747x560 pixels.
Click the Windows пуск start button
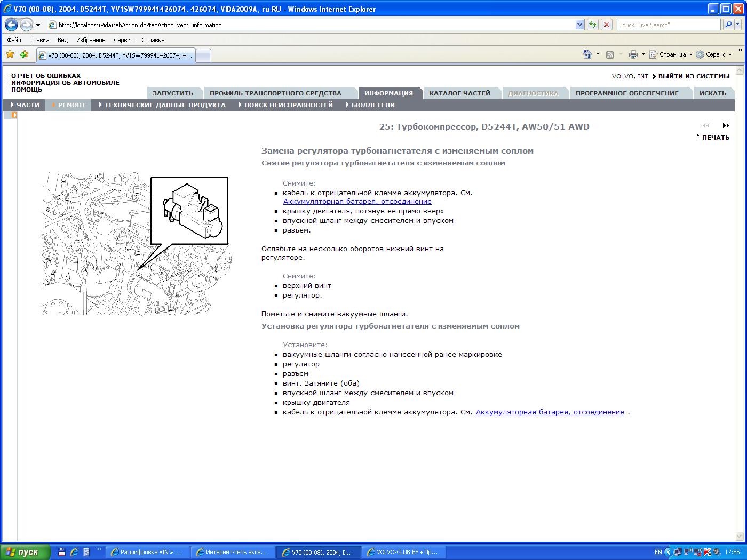26,552
